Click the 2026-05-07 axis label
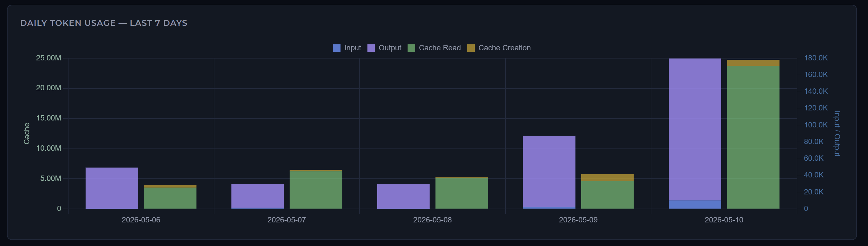Screen dimensions: 868x246 [x=287, y=220]
